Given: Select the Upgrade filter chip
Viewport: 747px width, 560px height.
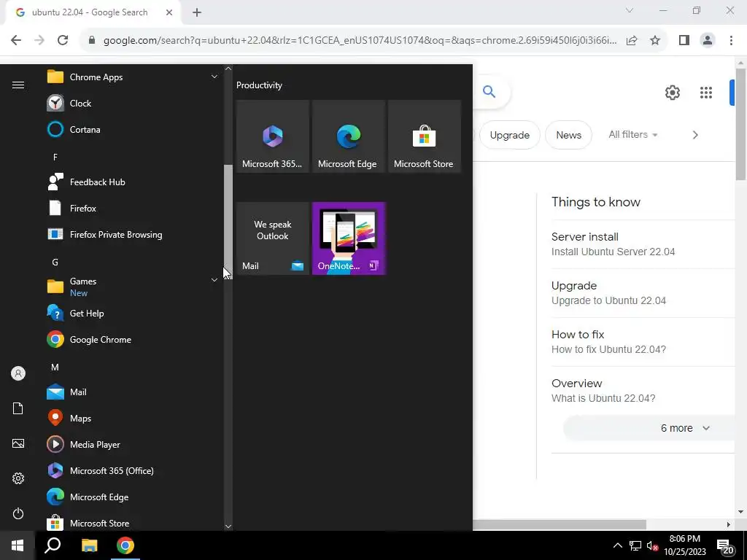Looking at the screenshot, I should [509, 135].
